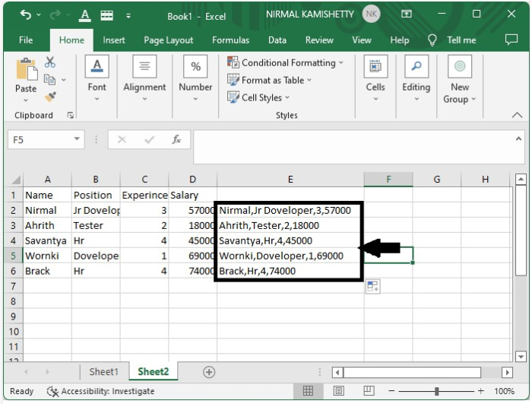The width and height of the screenshot is (532, 404).
Task: Click the Accessibility Investigate status icon
Action: [x=53, y=391]
